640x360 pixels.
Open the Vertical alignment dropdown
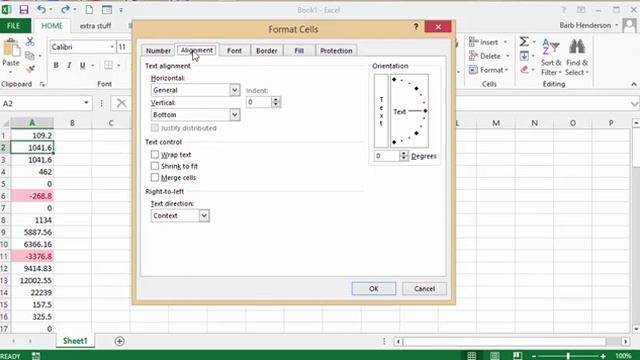click(235, 115)
